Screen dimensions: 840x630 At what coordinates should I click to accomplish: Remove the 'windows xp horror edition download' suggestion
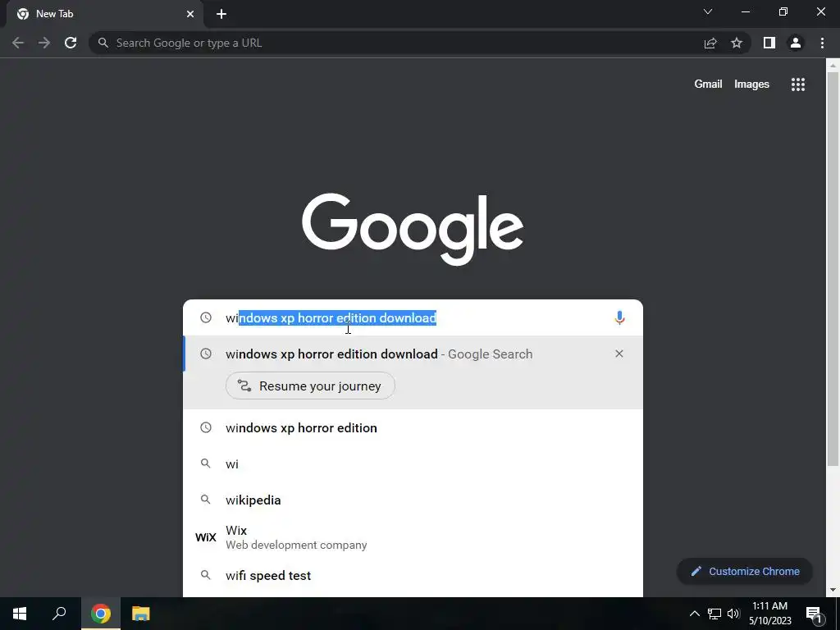pyautogui.click(x=619, y=354)
